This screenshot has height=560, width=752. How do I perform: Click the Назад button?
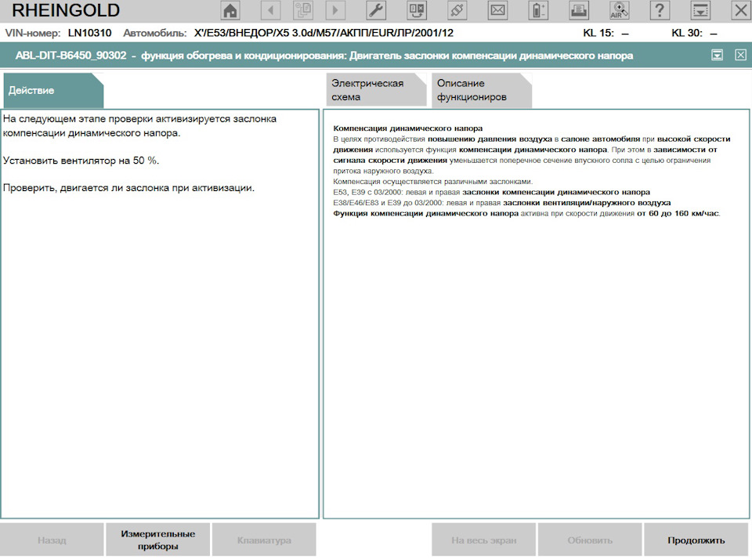52,540
